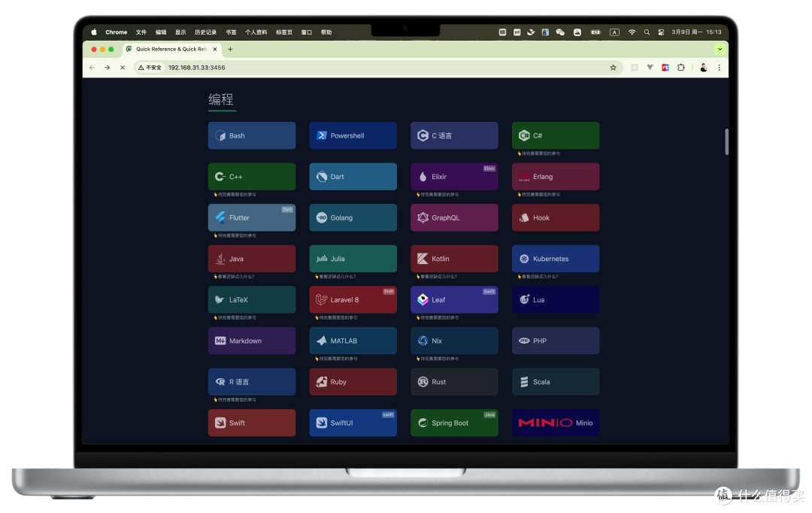This screenshot has width=812, height=513.
Task: Open the Minio reference card
Action: pyautogui.click(x=556, y=423)
